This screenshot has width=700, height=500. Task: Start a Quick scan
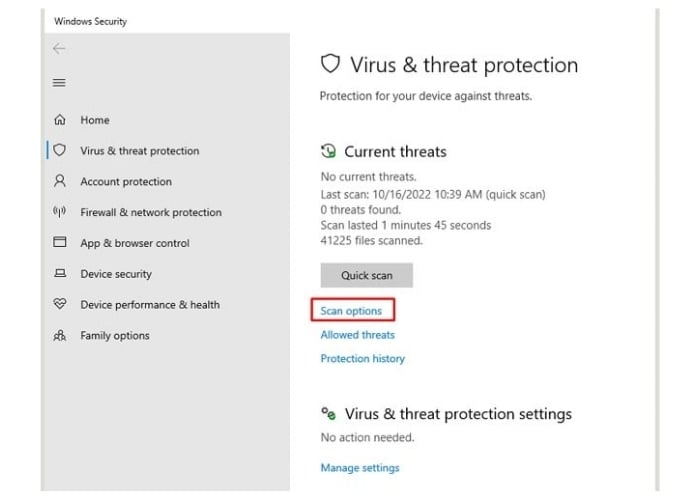[x=366, y=275]
